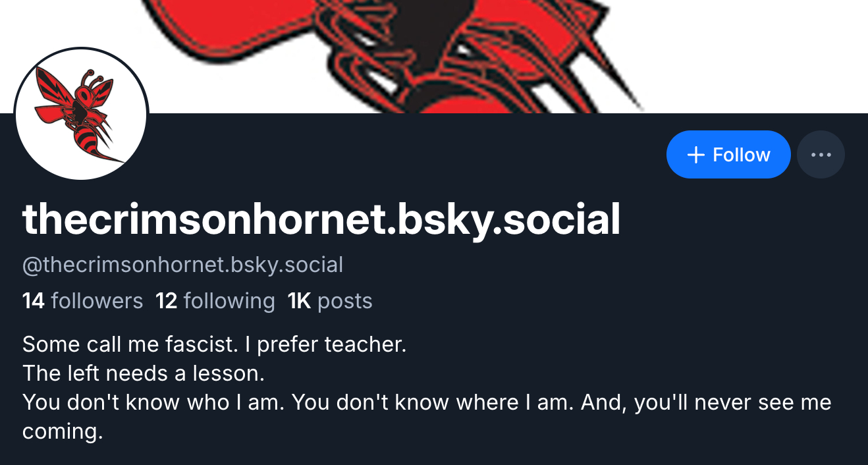The height and width of the screenshot is (465, 868).
Task: Click the number 14 beside followers
Action: click(x=33, y=301)
